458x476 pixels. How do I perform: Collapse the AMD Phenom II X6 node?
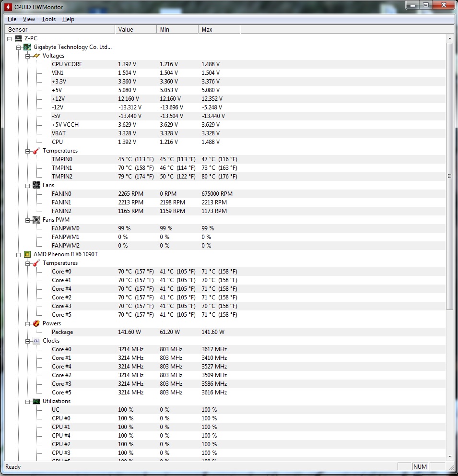click(19, 254)
